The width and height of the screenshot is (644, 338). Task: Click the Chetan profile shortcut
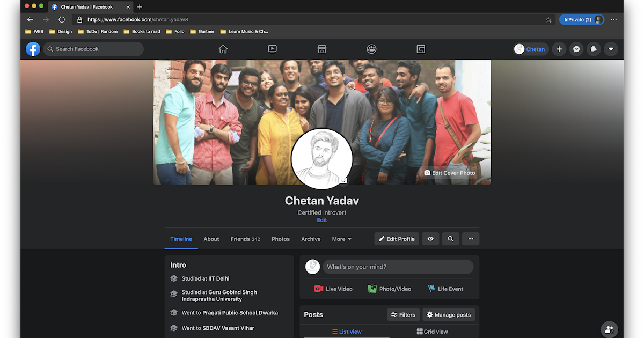tap(531, 49)
